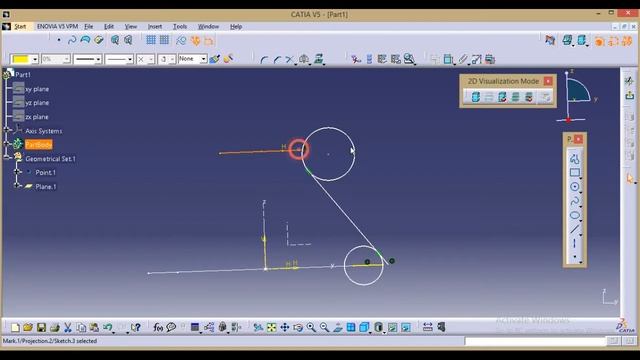This screenshot has height=360, width=640.
Task: Open the Start menu in menu bar
Action: click(x=20, y=27)
